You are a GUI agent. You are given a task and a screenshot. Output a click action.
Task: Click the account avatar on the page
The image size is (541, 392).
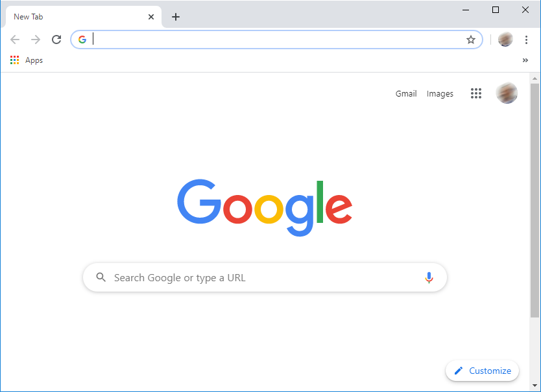pos(507,93)
